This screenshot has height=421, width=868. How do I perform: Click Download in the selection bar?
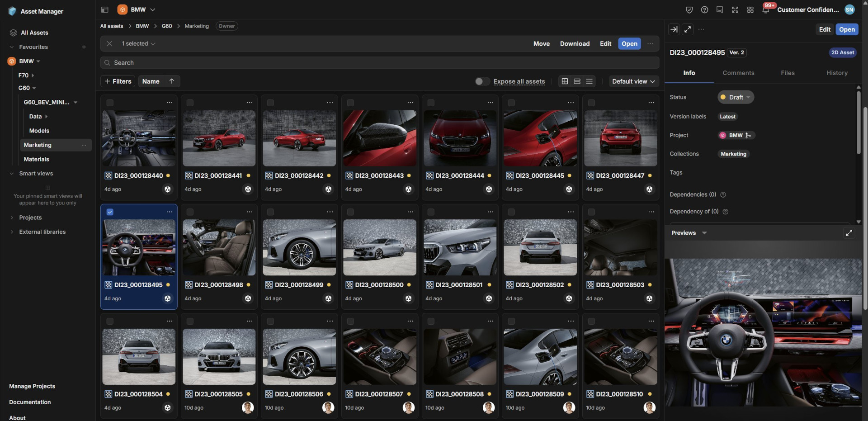(x=575, y=44)
